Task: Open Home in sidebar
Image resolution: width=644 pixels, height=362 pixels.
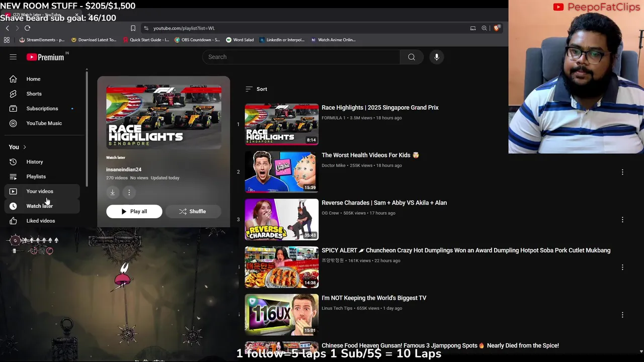Action: pos(42,79)
